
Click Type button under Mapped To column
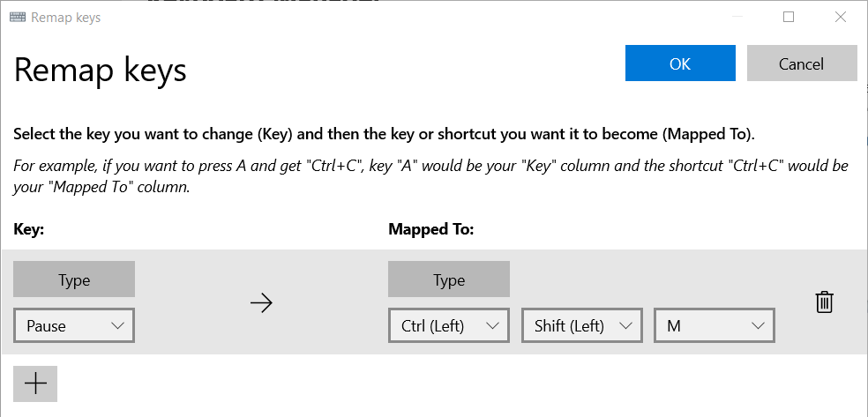pyautogui.click(x=448, y=279)
